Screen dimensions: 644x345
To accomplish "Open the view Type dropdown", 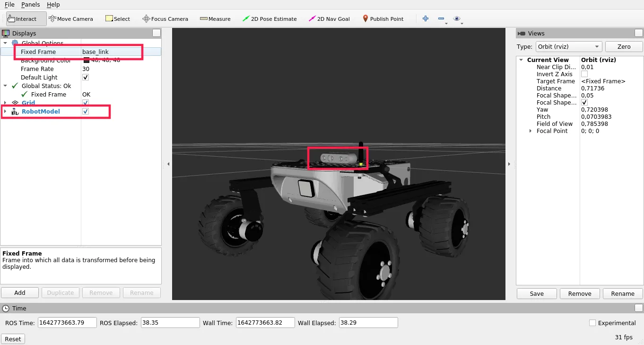I will (x=568, y=46).
